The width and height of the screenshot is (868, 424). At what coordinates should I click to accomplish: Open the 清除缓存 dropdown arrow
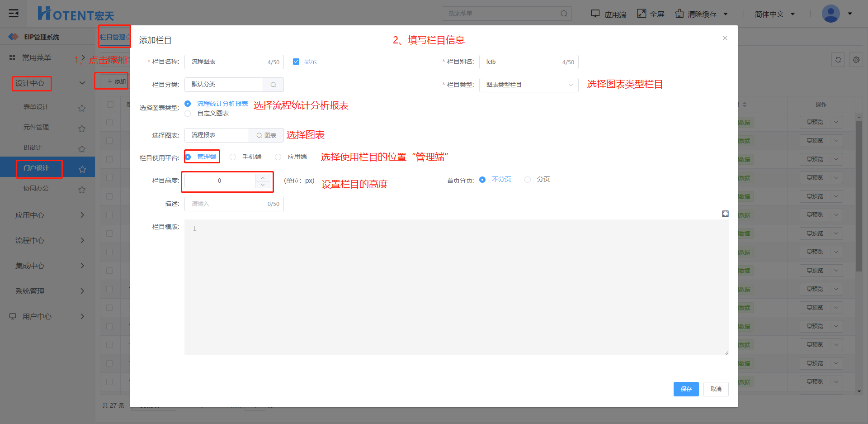click(x=726, y=14)
